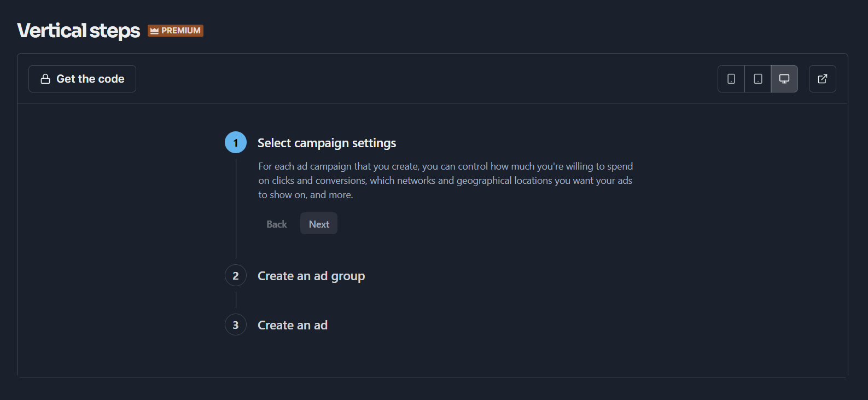Switch preview to tablet view
Viewport: 868px width, 400px height.
point(758,79)
